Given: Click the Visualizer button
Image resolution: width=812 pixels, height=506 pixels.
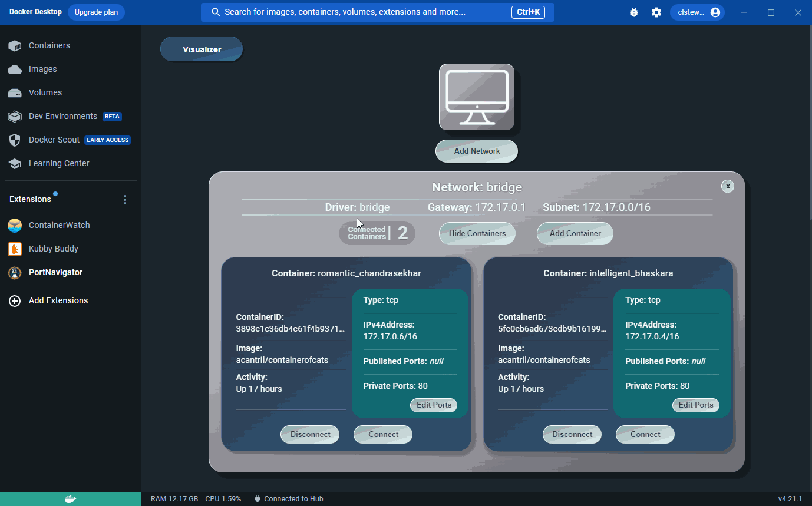Looking at the screenshot, I should point(202,49).
